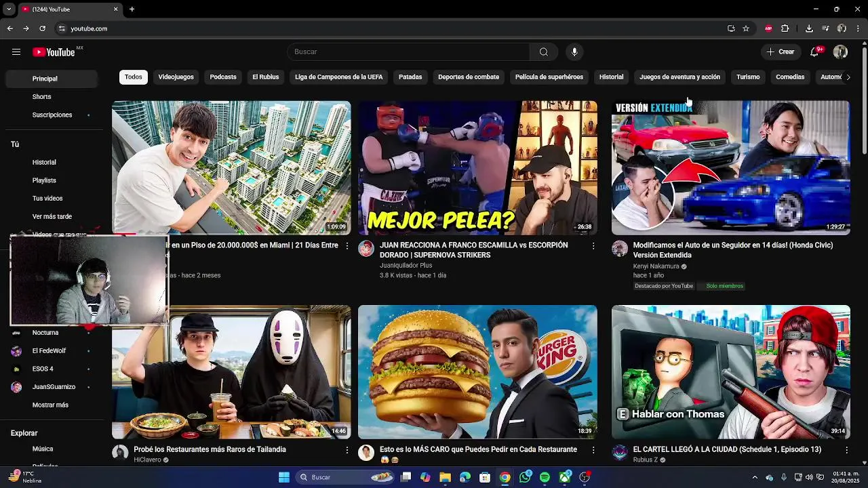Click the YouTube search input field
The image size is (868, 488).
[x=408, y=52]
